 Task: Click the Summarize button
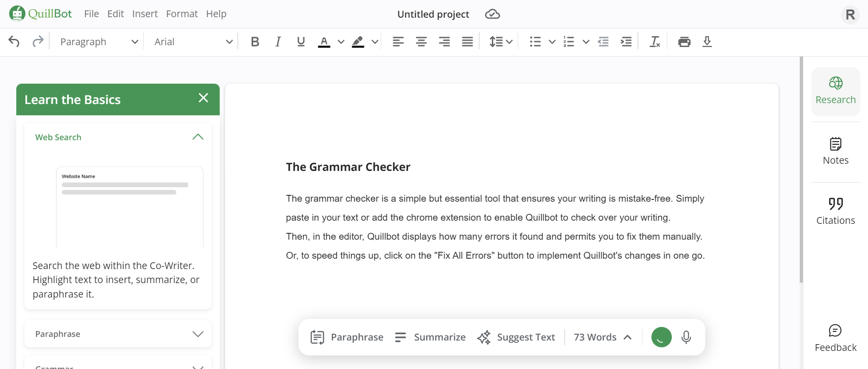430,337
